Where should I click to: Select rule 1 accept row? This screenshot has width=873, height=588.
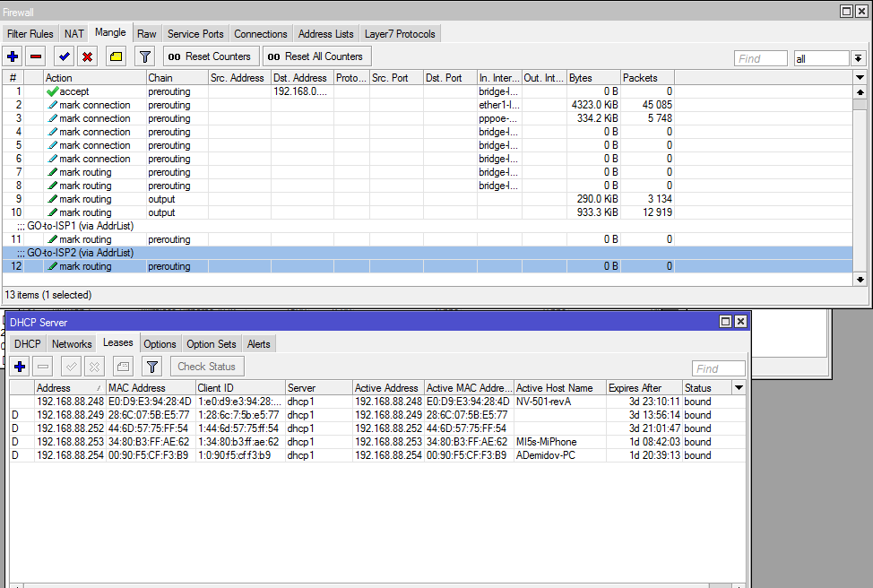427,91
